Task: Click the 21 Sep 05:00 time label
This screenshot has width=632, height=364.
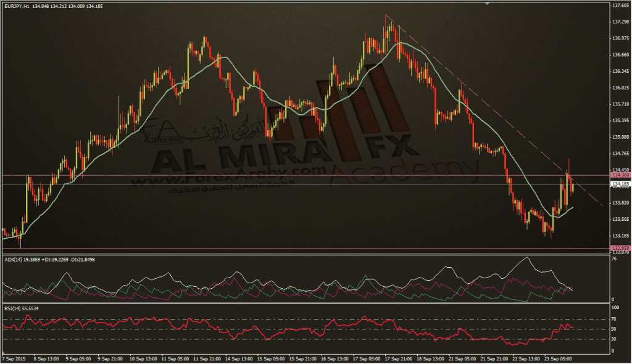Action: [x=462, y=359]
